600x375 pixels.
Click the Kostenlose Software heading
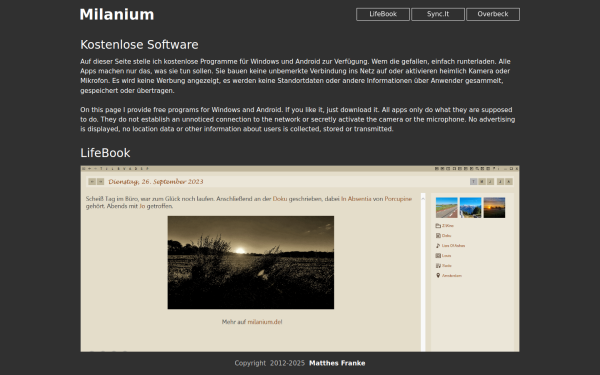click(x=139, y=45)
